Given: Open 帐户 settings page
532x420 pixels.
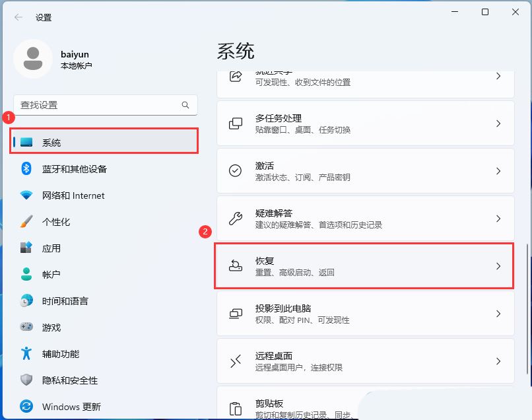Looking at the screenshot, I should pyautogui.click(x=104, y=274).
